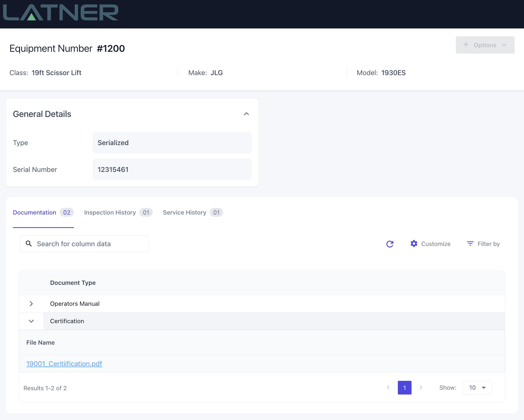
Task: Open the 19001_Ceritiification.pdf link
Action: [64, 364]
